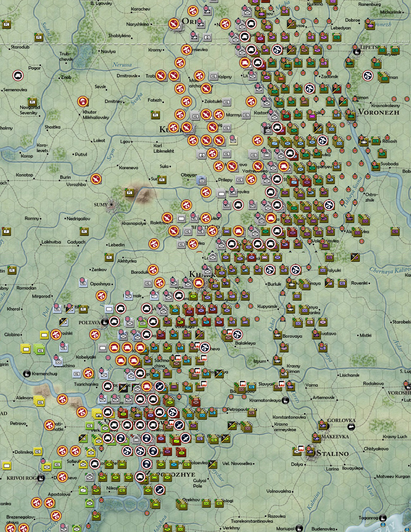Select the counter below Ranenburg
411x532 pixels.
370,24
